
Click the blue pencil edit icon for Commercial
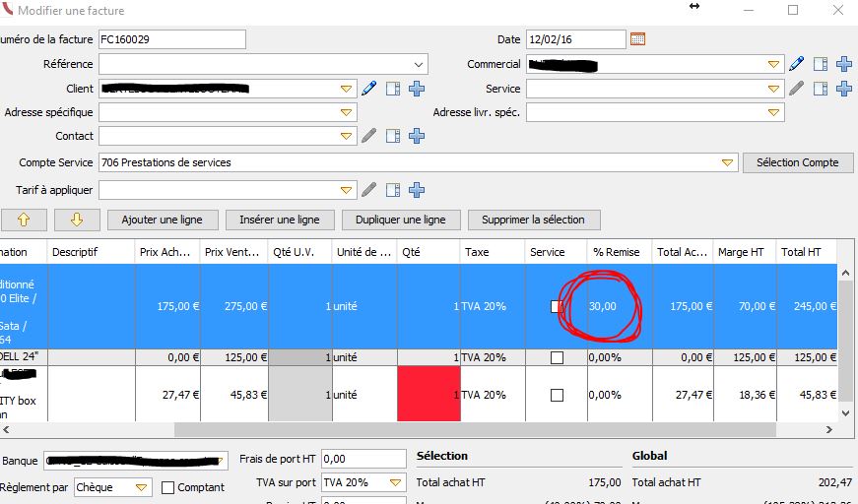pyautogui.click(x=797, y=64)
